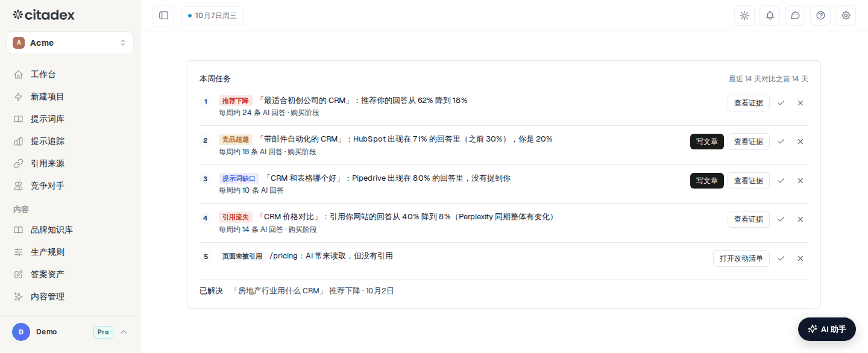
Task: Open 提示词库 in sidebar
Action: (x=70, y=119)
